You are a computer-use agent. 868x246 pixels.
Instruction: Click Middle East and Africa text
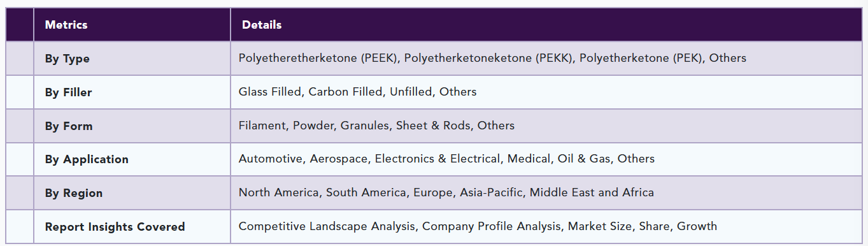tap(592, 192)
